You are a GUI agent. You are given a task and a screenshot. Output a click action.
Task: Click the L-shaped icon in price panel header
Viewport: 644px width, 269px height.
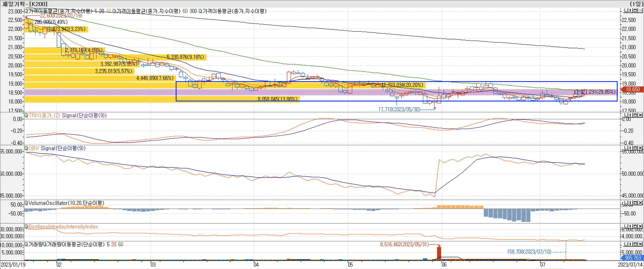[626, 11]
